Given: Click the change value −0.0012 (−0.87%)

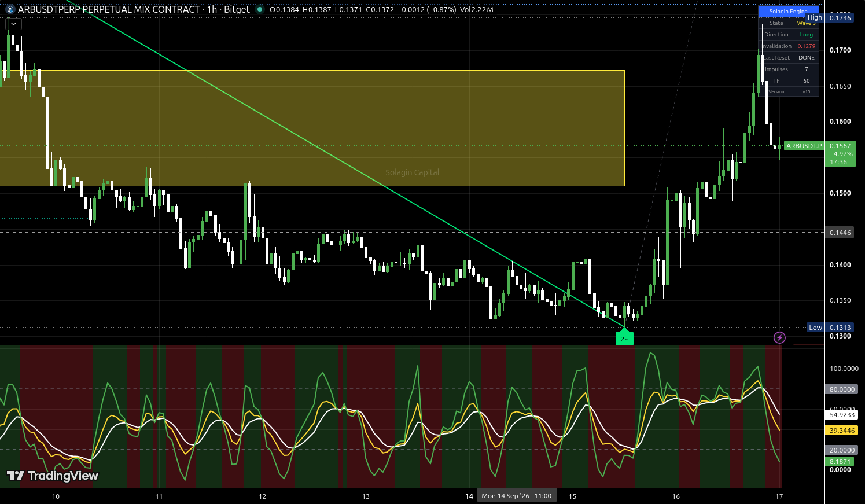Looking at the screenshot, I should [x=426, y=10].
